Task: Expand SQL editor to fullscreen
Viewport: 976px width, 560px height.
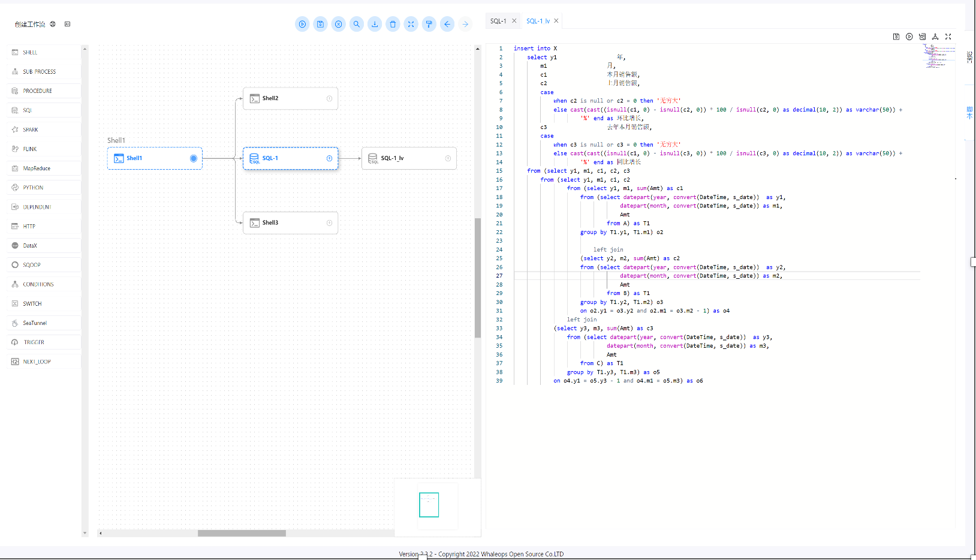Action: (948, 37)
